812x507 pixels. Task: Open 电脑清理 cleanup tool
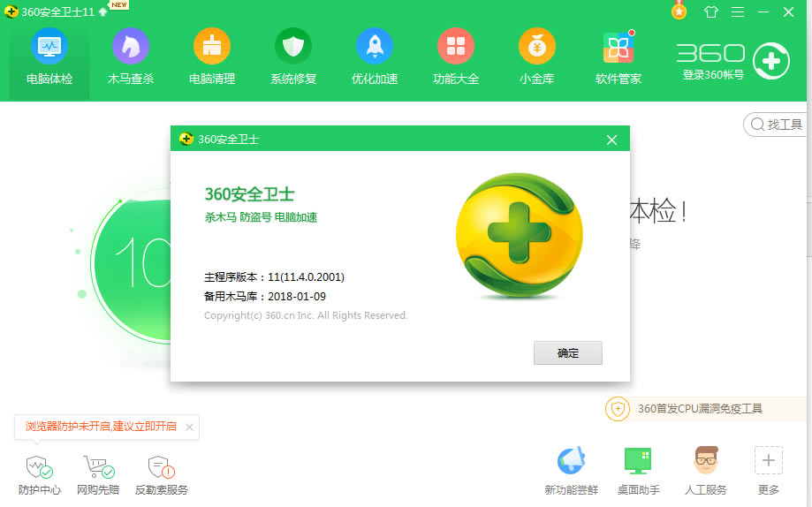[212, 57]
